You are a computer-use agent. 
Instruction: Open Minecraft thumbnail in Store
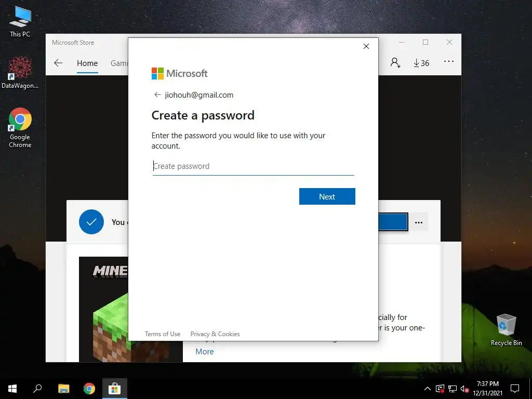[x=104, y=309]
